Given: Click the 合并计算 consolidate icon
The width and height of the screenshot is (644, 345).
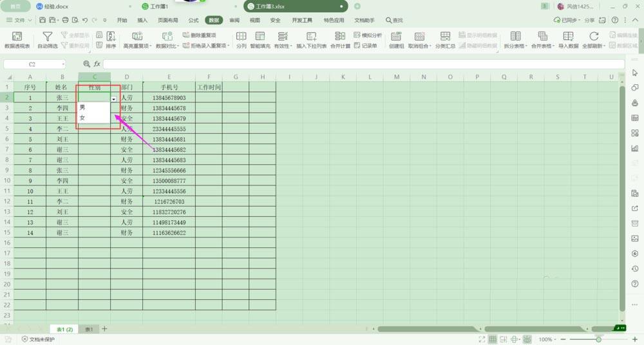Looking at the screenshot, I should 340,36.
